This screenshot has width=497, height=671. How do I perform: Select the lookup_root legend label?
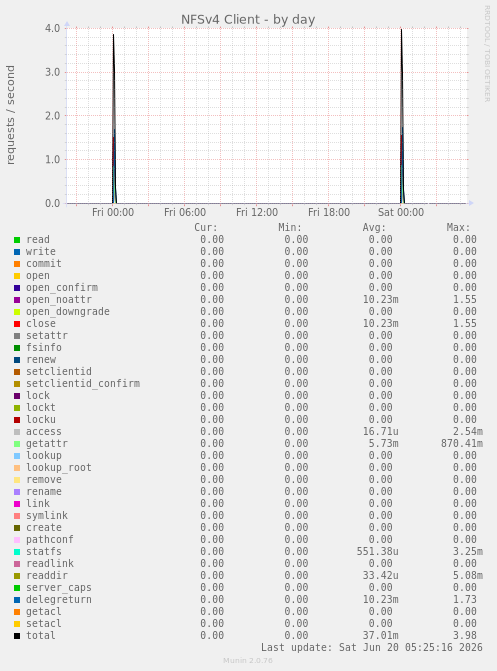pyautogui.click(x=59, y=468)
